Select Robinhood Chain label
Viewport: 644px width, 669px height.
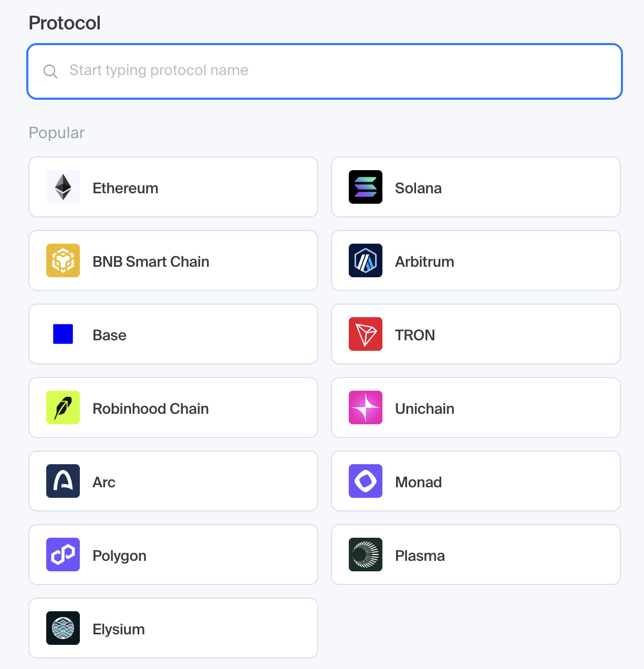(151, 409)
